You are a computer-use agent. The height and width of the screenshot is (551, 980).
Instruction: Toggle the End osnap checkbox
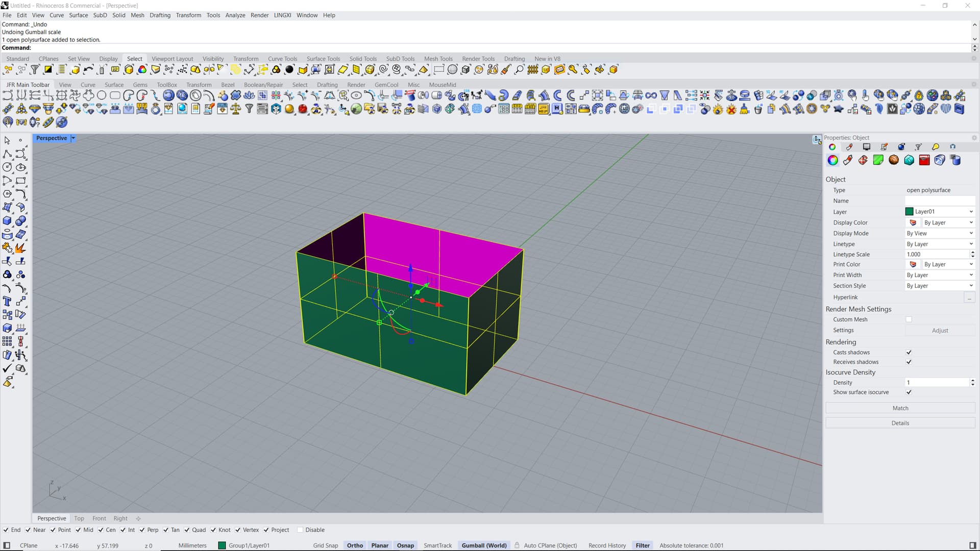[6, 530]
